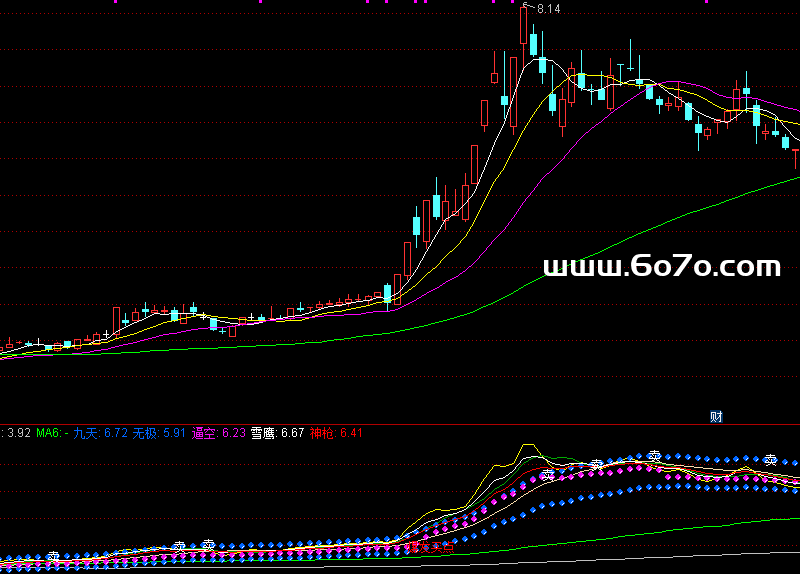This screenshot has height=574, width=800.
Task: Select the 雪鹰 indicator label
Action: 263,433
